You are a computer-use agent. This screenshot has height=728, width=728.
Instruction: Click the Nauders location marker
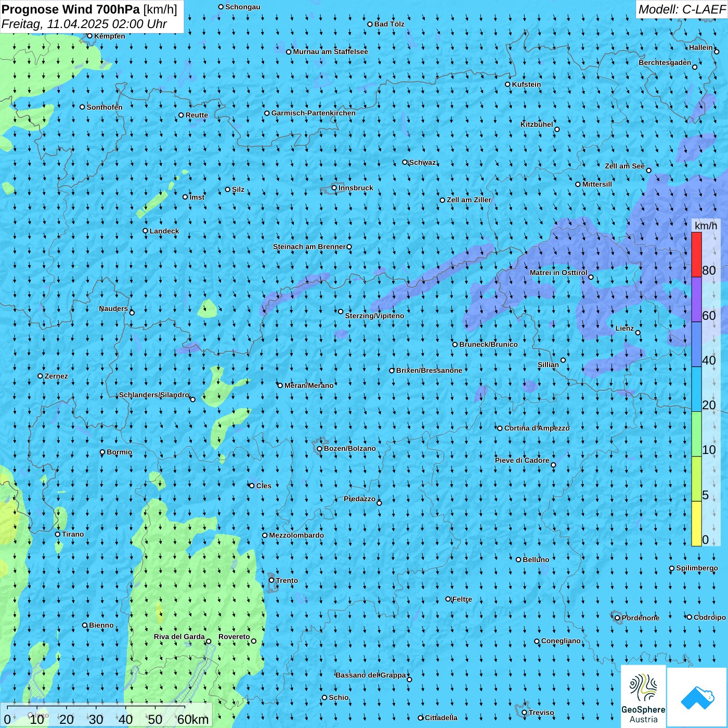click(x=132, y=313)
